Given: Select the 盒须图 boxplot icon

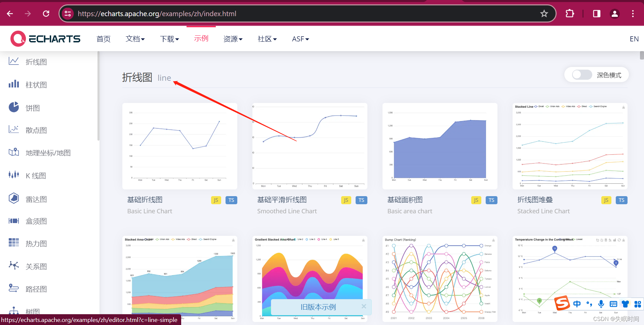Looking at the screenshot, I should tap(14, 221).
